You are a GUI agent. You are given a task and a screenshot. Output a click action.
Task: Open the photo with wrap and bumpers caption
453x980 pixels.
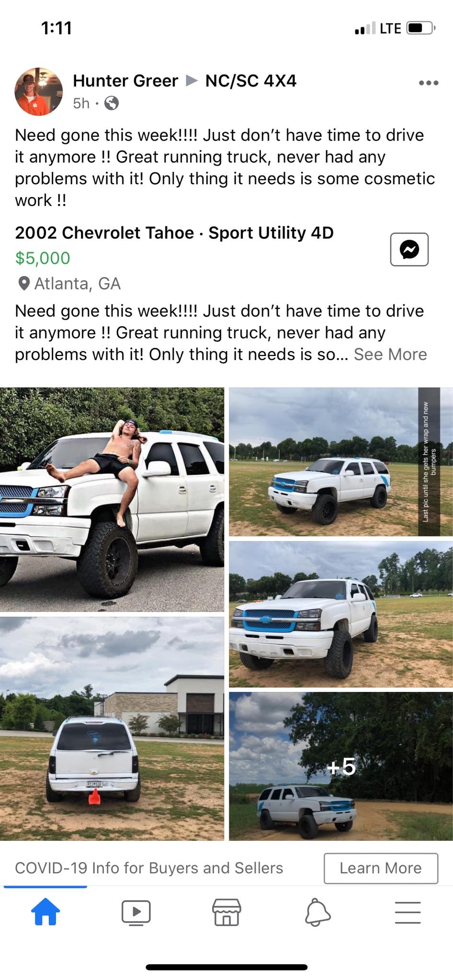pos(341,462)
